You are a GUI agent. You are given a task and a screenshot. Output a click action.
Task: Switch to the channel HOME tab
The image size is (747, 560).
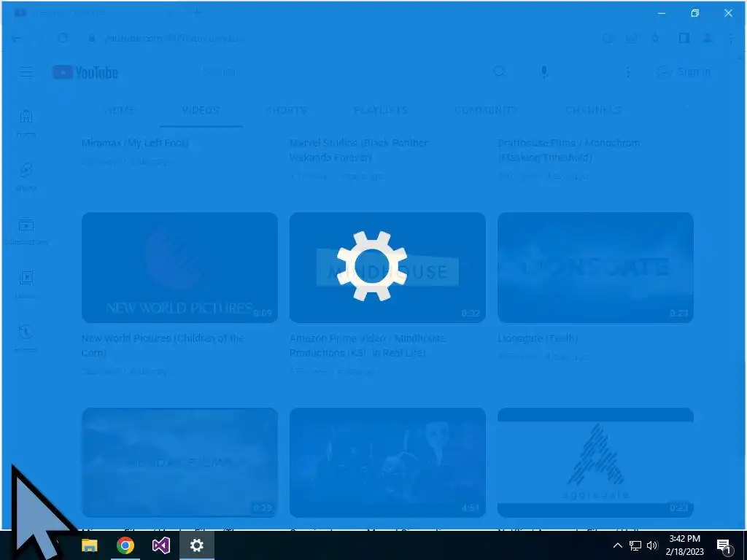tap(120, 110)
